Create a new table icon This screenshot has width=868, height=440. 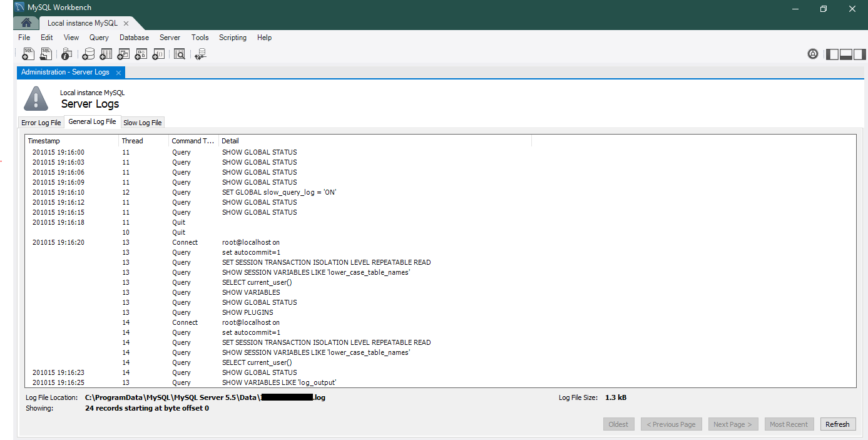tap(106, 54)
